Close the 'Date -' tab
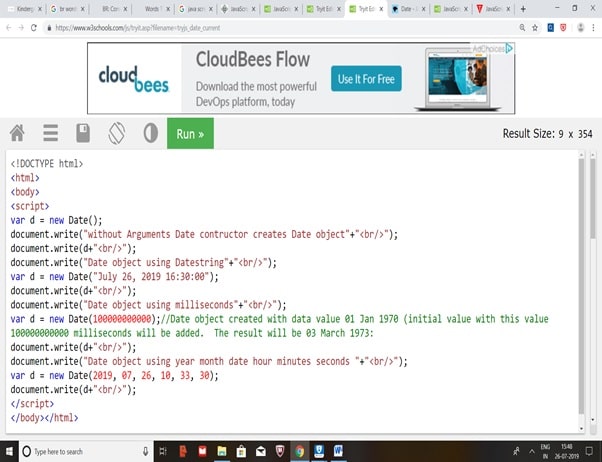The width and height of the screenshot is (602, 462). [423, 9]
